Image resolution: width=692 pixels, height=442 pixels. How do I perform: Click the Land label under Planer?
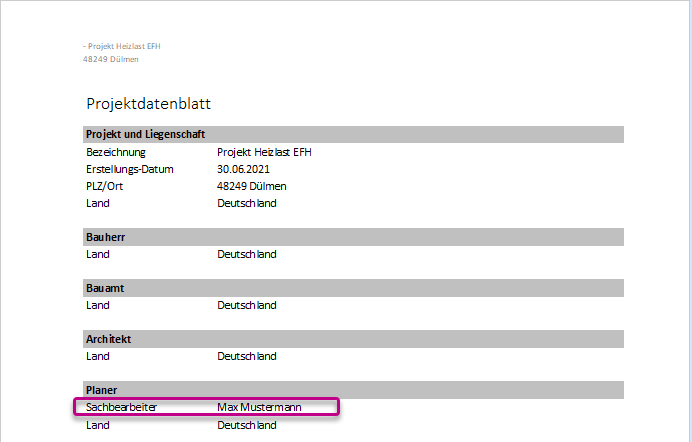pyautogui.click(x=98, y=425)
